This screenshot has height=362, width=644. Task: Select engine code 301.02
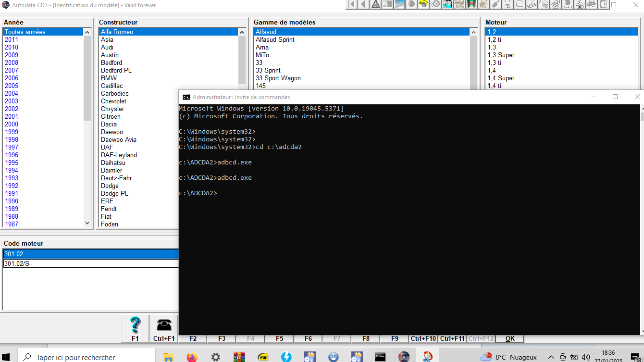click(91, 254)
